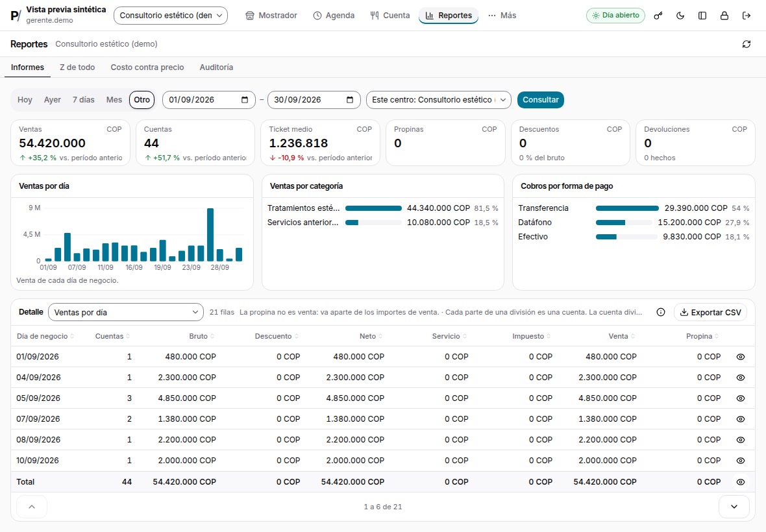Image resolution: width=766 pixels, height=532 pixels.
Task: Sort by Descuento column header
Action: click(277, 336)
